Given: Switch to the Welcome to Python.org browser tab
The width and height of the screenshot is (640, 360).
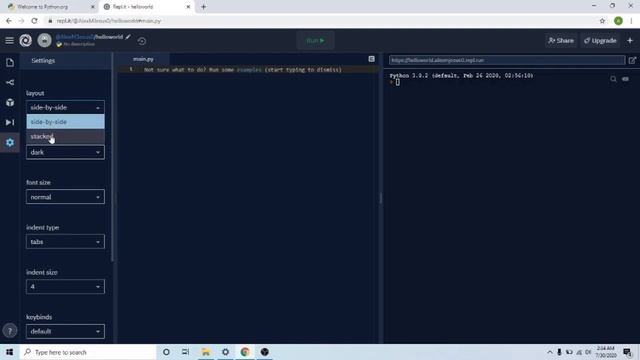Looking at the screenshot, I should (50, 7).
